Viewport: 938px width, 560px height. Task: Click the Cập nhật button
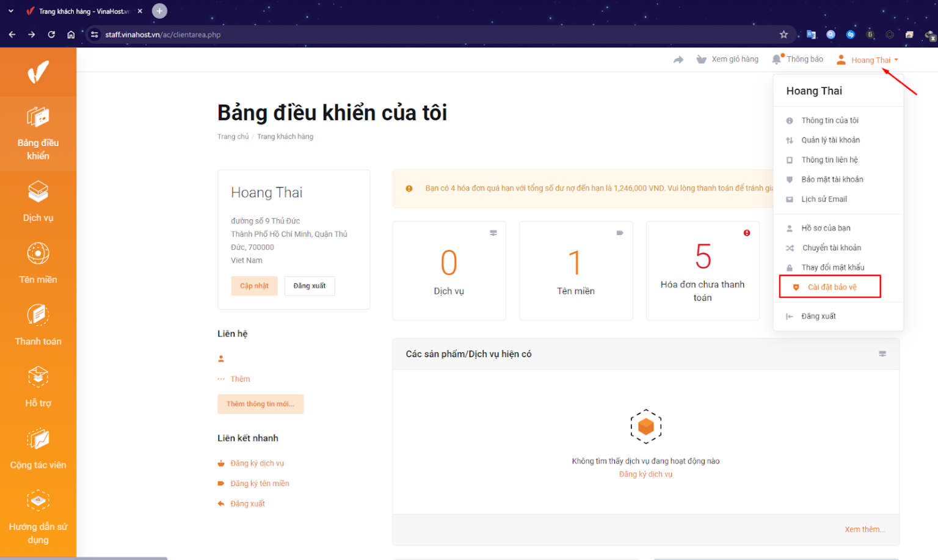254,286
